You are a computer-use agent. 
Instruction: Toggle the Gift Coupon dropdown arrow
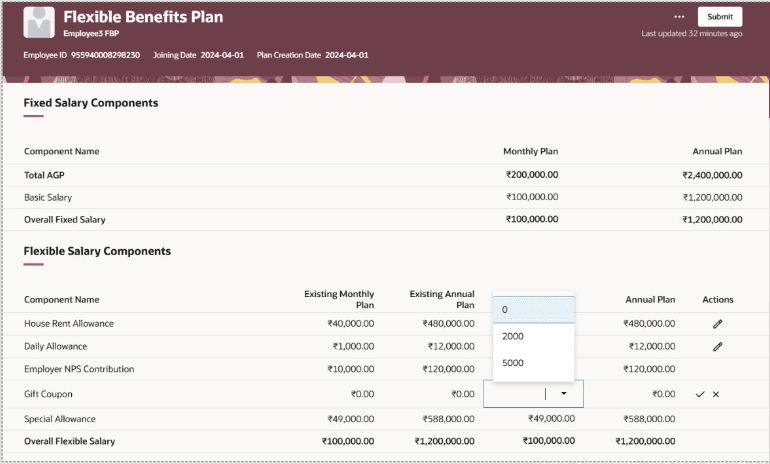564,393
